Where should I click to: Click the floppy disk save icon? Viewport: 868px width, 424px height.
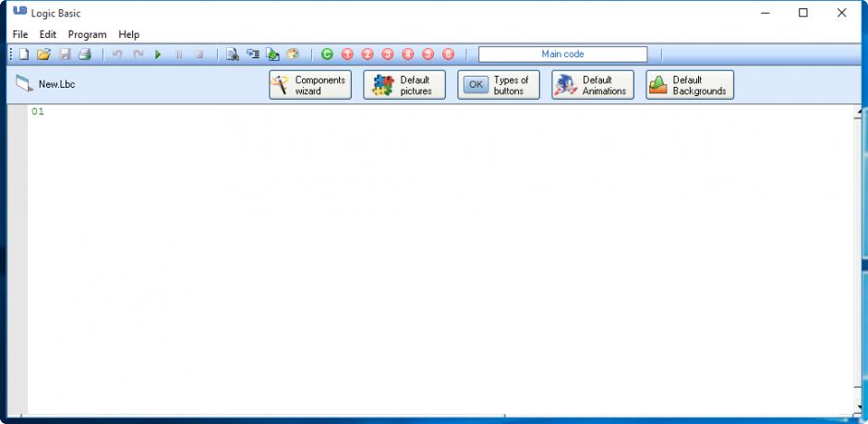click(65, 55)
